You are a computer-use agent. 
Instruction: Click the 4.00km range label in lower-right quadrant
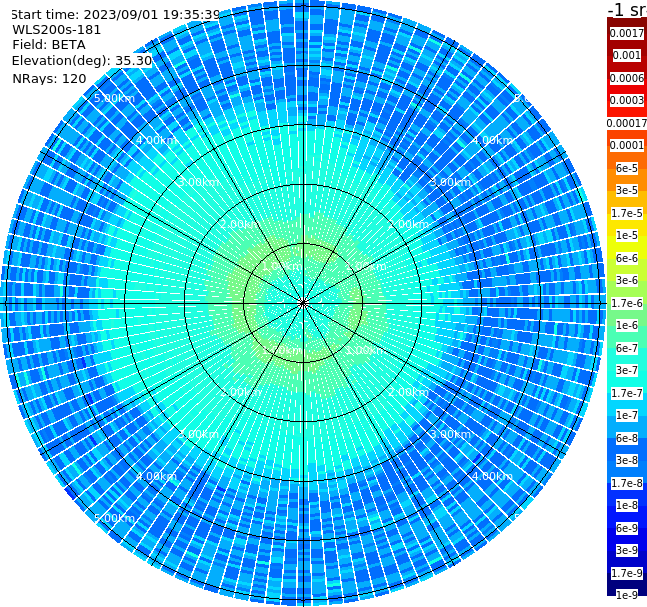coord(493,476)
